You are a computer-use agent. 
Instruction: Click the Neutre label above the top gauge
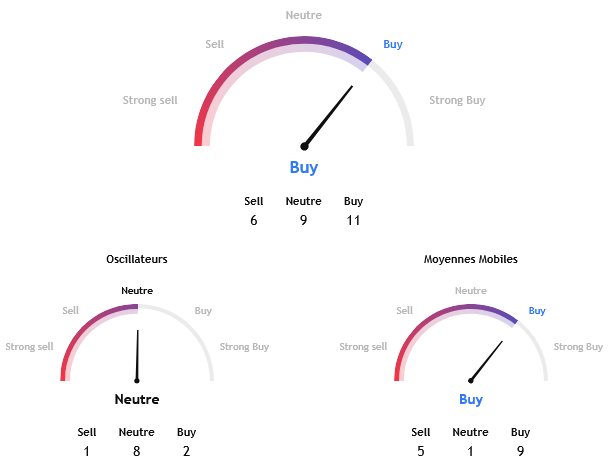coord(304,15)
